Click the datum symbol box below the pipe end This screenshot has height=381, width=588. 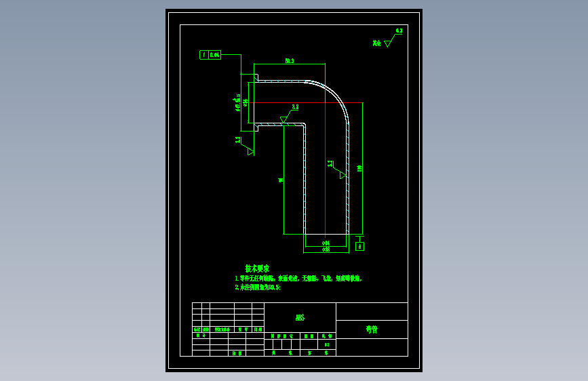[359, 246]
